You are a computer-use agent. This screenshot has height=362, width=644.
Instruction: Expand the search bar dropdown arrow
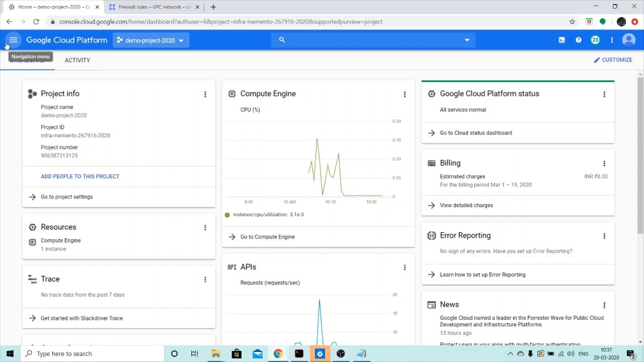coord(467,40)
